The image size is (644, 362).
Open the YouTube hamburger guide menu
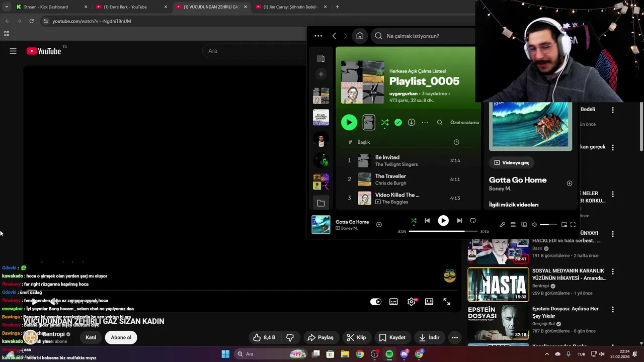(x=13, y=51)
